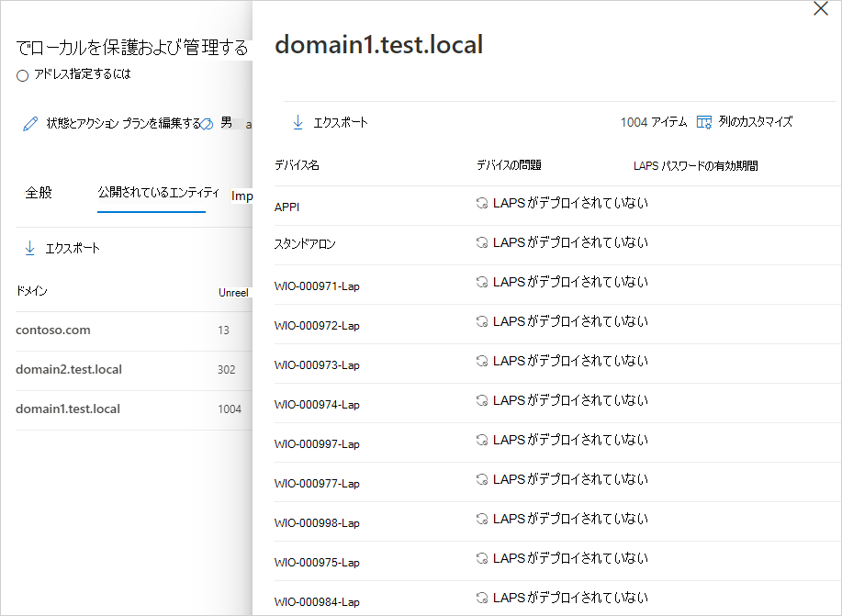The image size is (842, 616).
Task: Click the LAPS パスワードの有効期間 column header
Action: pyautogui.click(x=695, y=166)
